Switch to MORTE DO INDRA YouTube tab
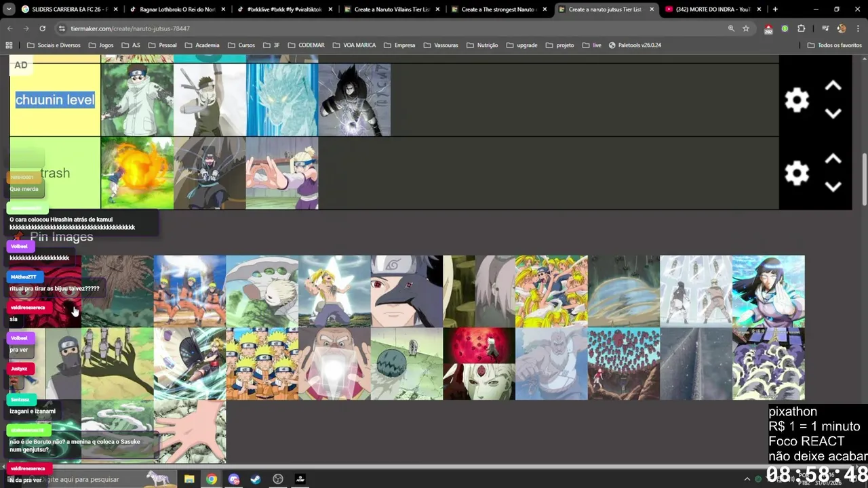The height and width of the screenshot is (488, 868). click(x=712, y=9)
